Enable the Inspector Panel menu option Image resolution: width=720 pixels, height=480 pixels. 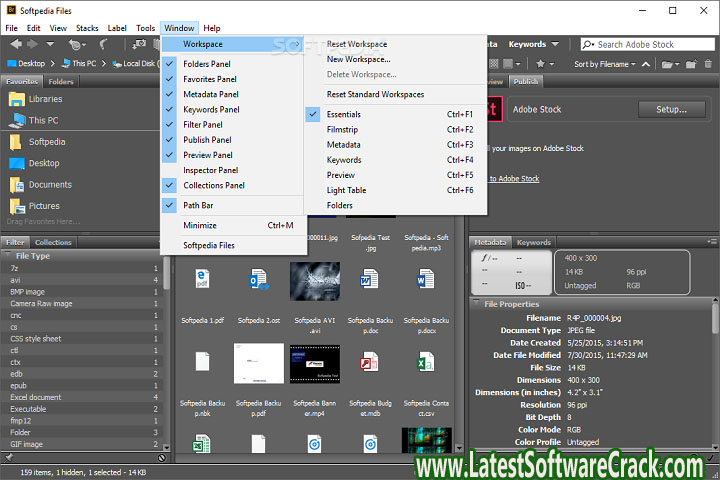[210, 170]
